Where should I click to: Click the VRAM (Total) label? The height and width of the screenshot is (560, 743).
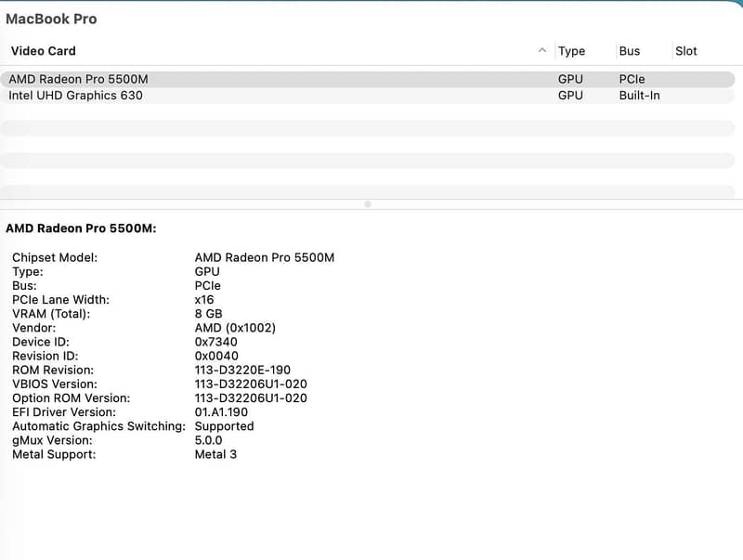coord(51,314)
